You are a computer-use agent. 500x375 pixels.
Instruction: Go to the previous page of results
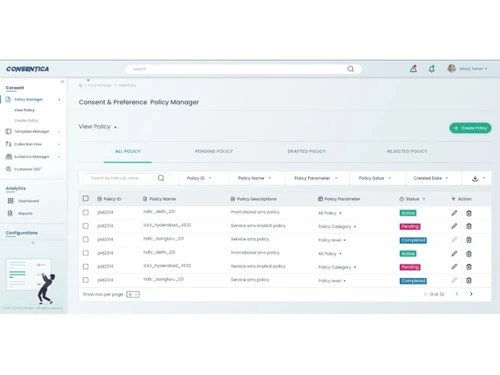click(x=457, y=294)
